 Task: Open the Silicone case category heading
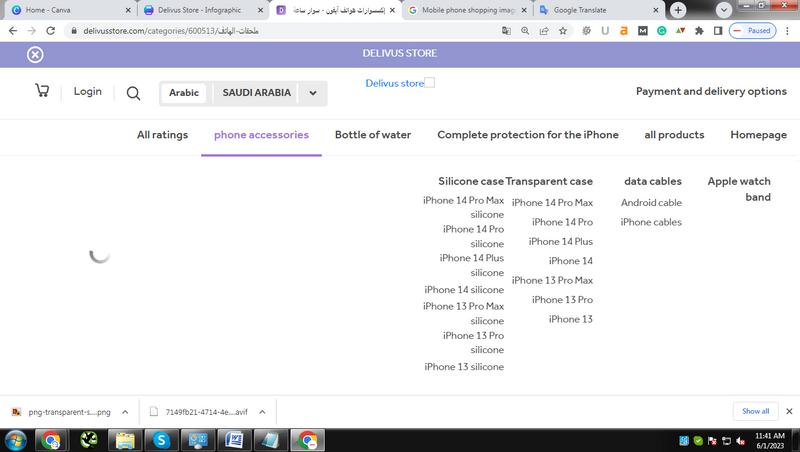pyautogui.click(x=470, y=181)
